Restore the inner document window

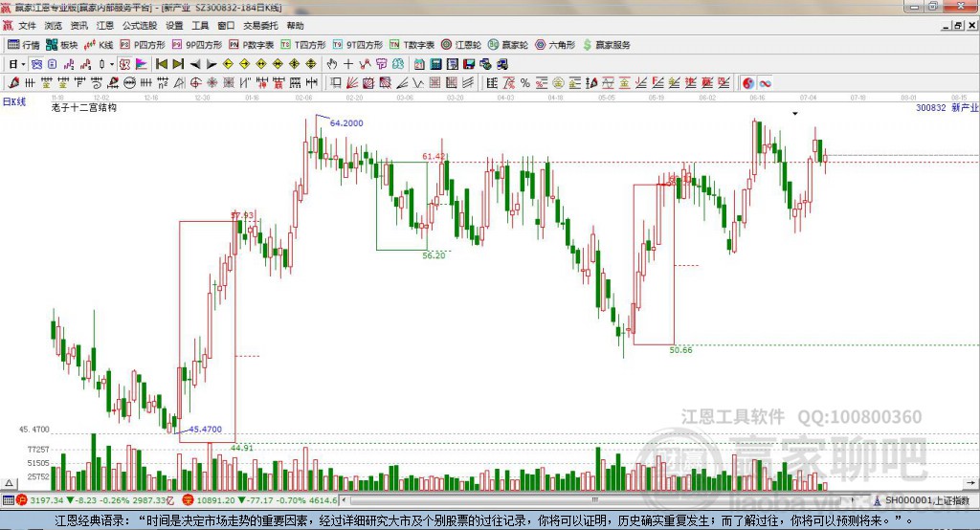[x=959, y=26]
